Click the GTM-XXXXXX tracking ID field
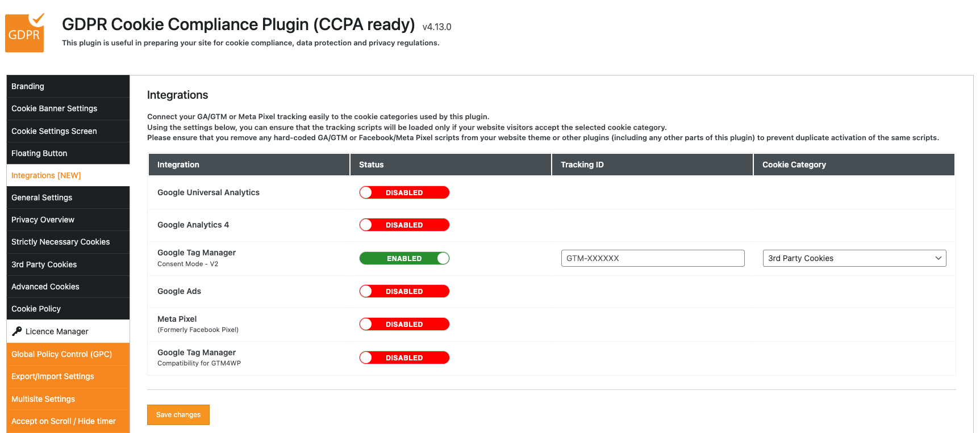Viewport: 980px width, 433px height. 653,258
